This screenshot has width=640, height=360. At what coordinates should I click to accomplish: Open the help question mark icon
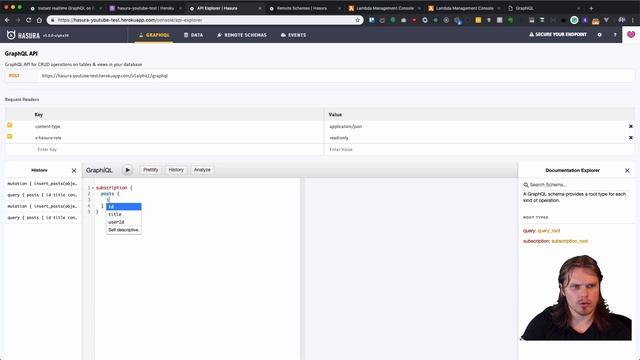(x=615, y=35)
